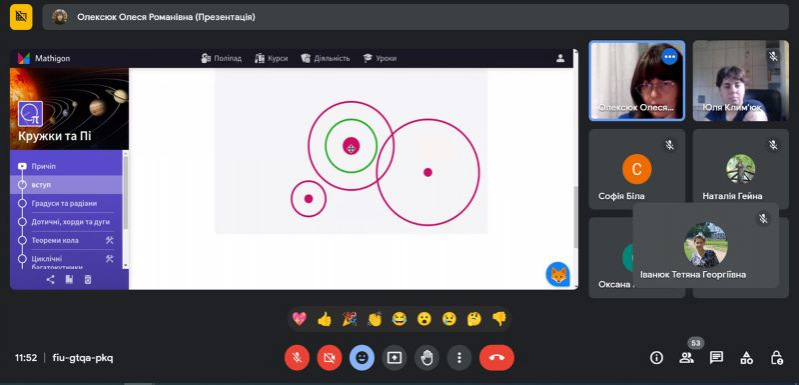Show the participants list with 53 people
Viewport: 799px width, 385px height.
(x=686, y=358)
